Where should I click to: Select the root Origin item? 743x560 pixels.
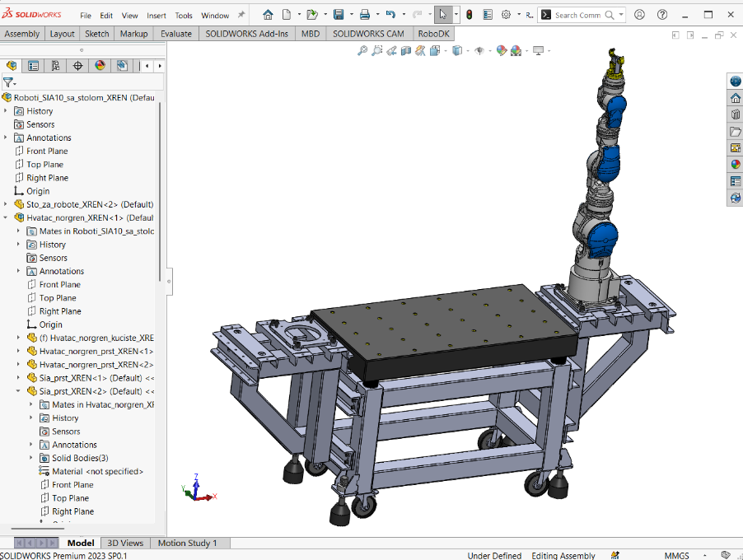[x=37, y=191]
